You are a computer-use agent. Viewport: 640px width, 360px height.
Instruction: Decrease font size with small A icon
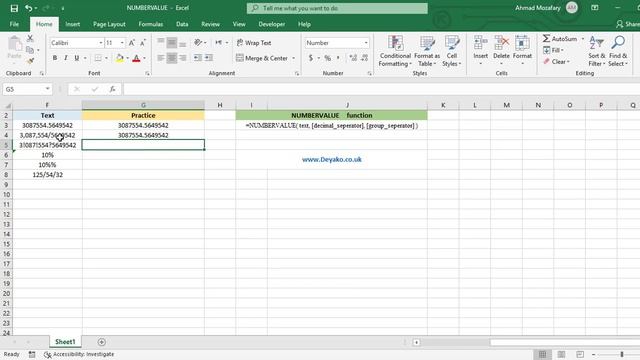143,43
